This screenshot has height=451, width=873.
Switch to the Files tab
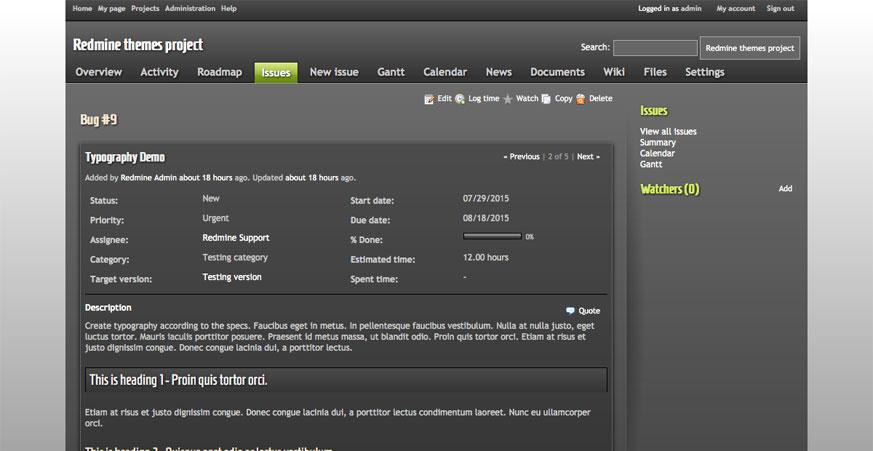[x=655, y=72]
